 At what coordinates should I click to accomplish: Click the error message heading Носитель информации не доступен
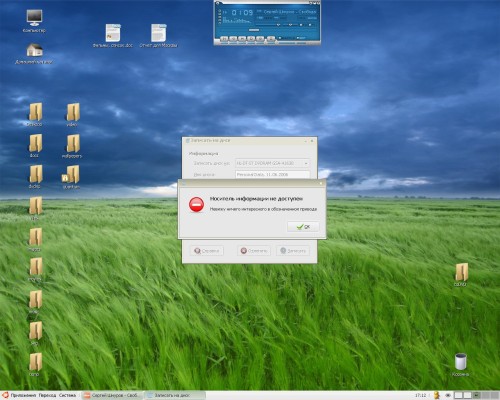(256, 199)
